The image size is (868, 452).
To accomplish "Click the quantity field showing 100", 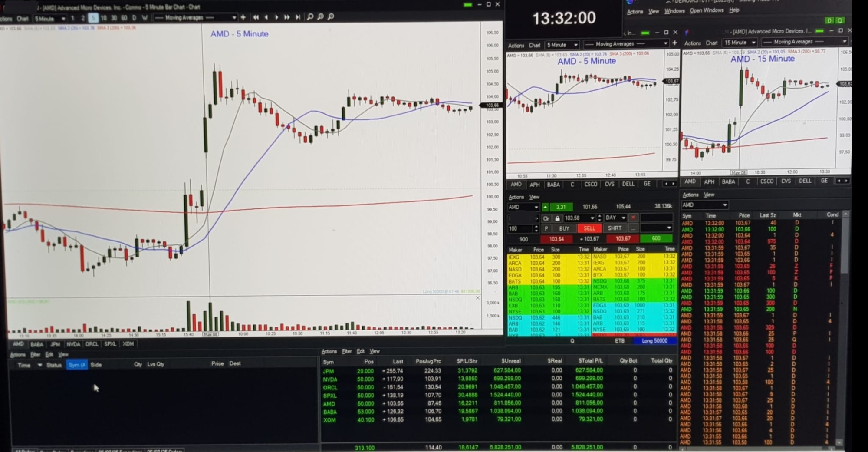I will pos(520,229).
